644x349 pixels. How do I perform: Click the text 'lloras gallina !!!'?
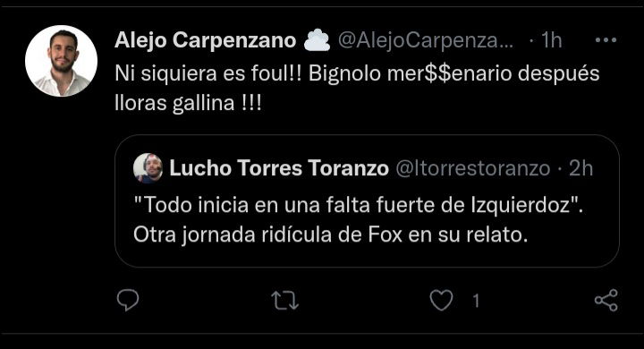click(188, 103)
